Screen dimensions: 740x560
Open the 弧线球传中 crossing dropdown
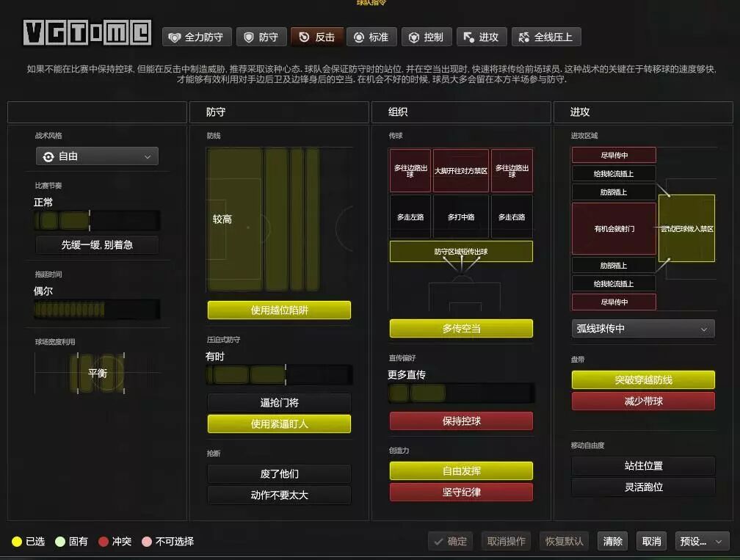point(643,328)
